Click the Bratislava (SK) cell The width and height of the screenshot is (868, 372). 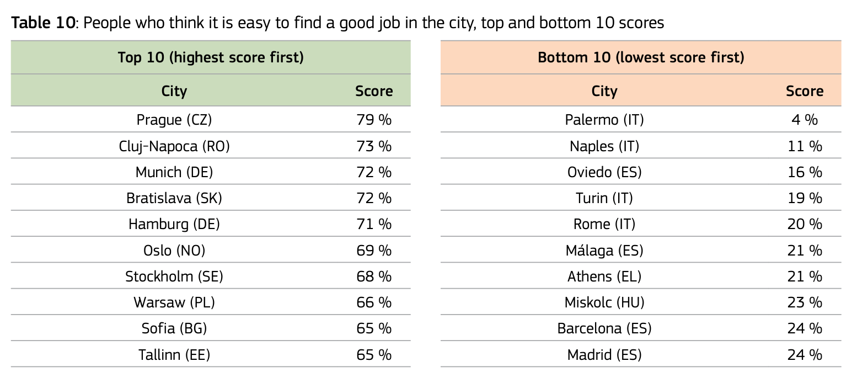click(174, 198)
